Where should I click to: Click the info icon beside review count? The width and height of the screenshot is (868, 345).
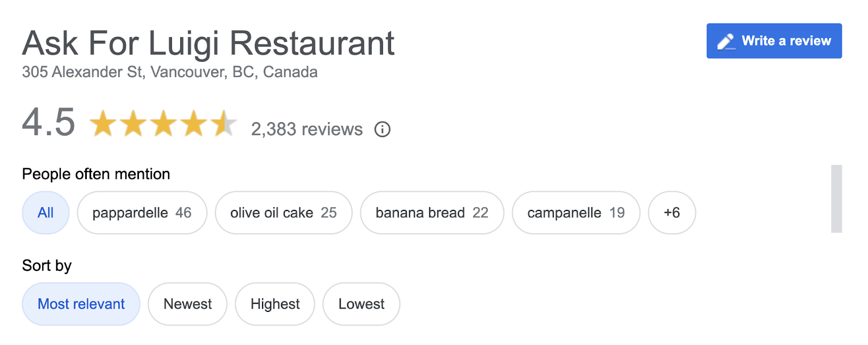click(x=382, y=129)
